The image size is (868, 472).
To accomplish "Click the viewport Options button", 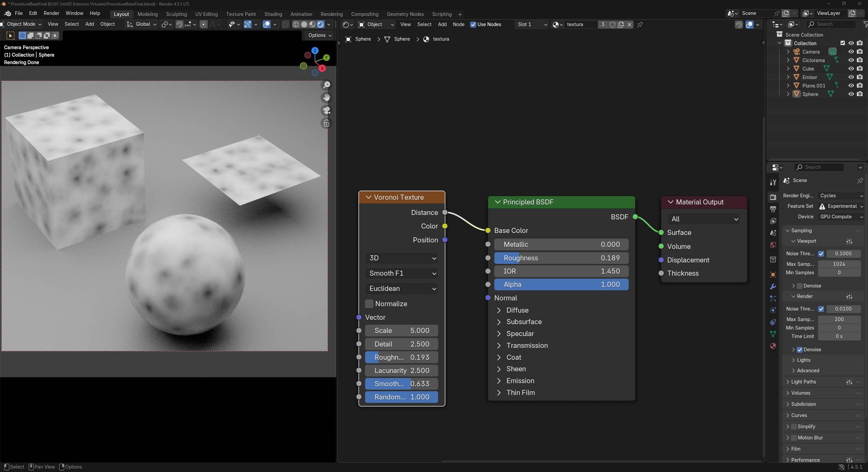I will [x=319, y=35].
